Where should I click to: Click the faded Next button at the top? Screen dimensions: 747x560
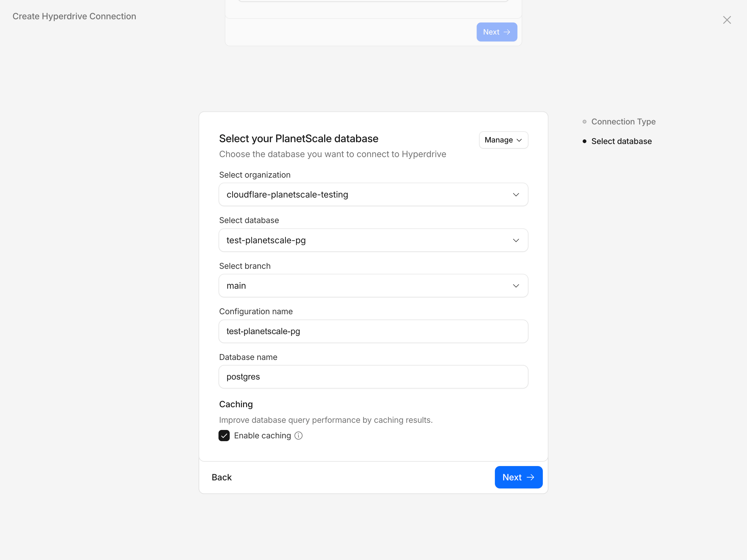496,32
